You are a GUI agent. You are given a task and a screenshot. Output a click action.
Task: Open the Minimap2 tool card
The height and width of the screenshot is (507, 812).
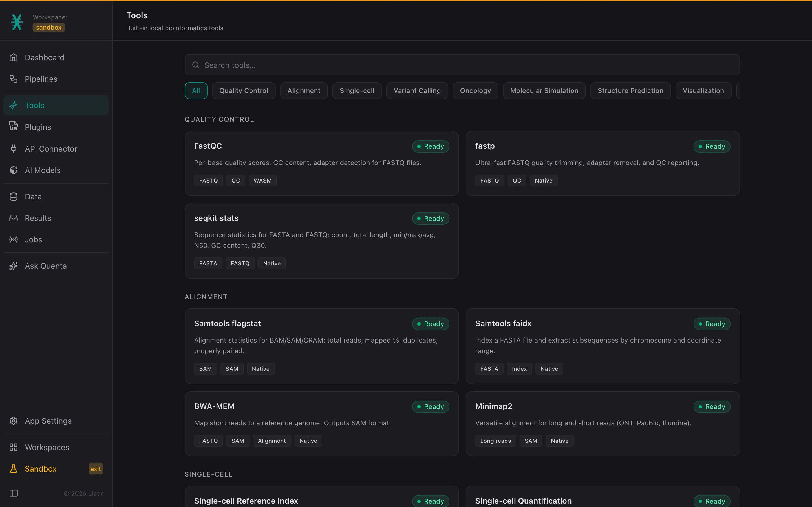[603, 424]
